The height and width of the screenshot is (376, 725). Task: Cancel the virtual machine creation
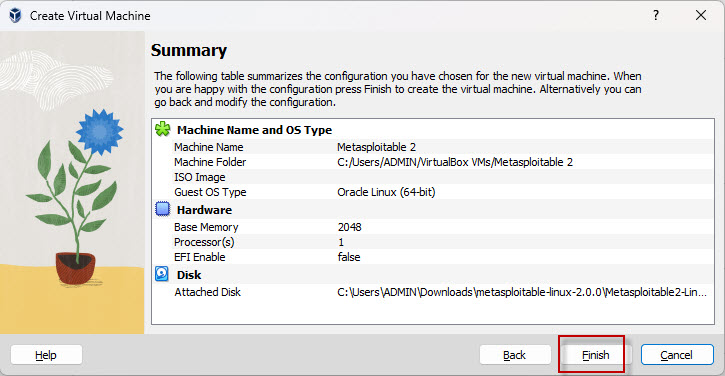677,355
